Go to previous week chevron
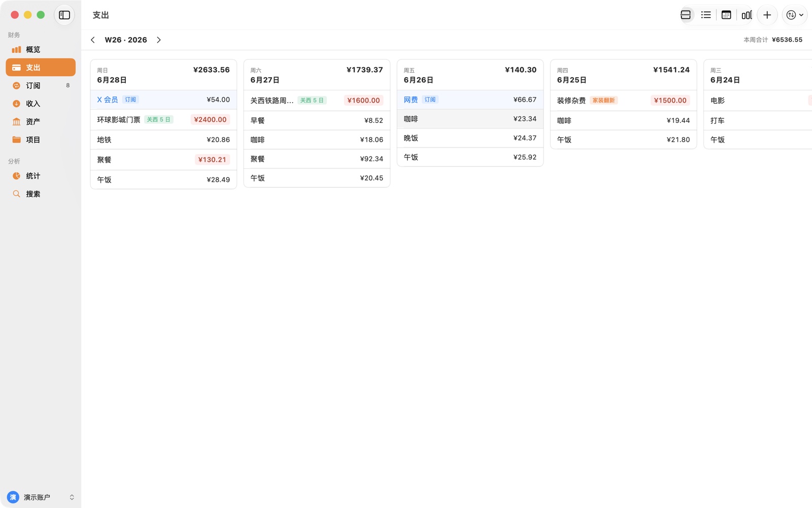812x508 pixels. tap(93, 40)
